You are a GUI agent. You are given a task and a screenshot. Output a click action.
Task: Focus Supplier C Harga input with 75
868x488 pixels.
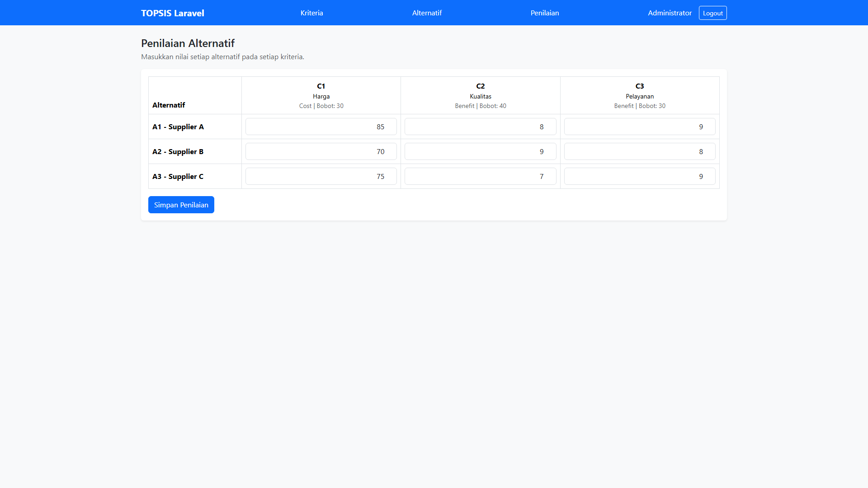pyautogui.click(x=321, y=176)
